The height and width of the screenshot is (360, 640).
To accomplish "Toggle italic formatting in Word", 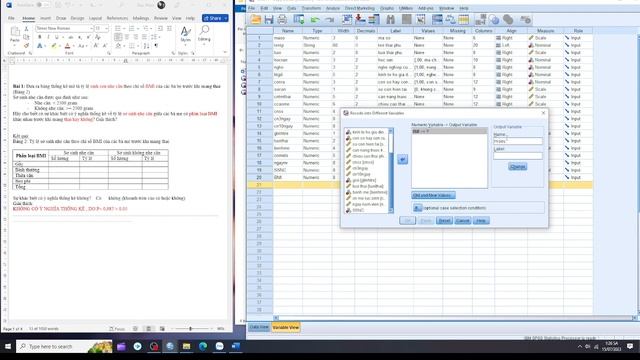I will (48, 37).
